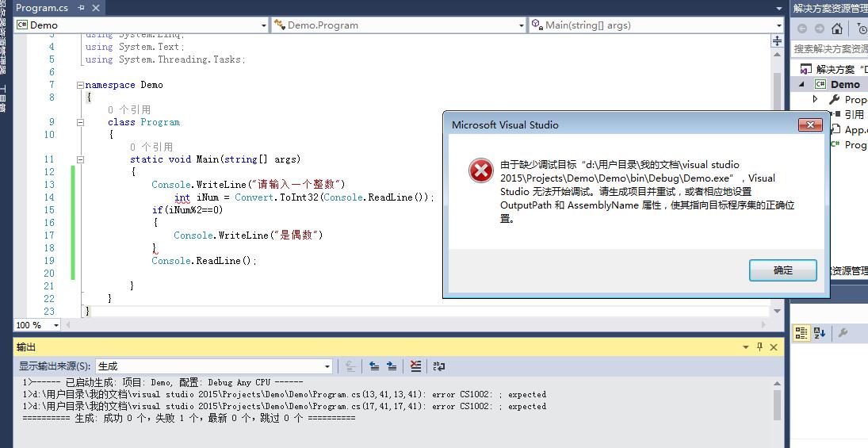868x448 pixels.
Task: Click using System.Threading.Tasks line
Action: pyautogui.click(x=165, y=59)
